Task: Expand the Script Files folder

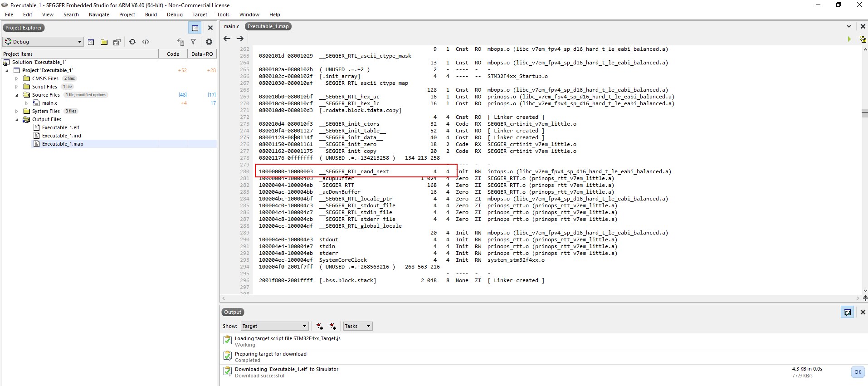Action: [x=17, y=87]
